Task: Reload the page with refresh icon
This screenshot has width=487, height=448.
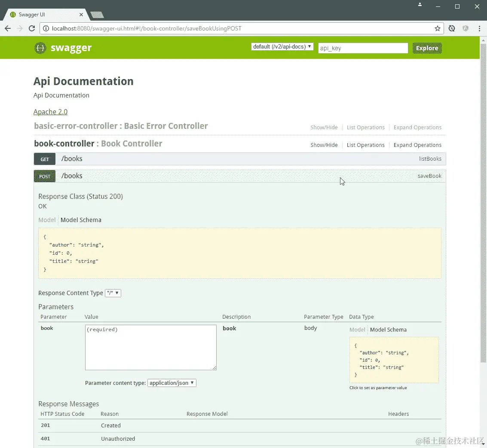Action: point(32,28)
